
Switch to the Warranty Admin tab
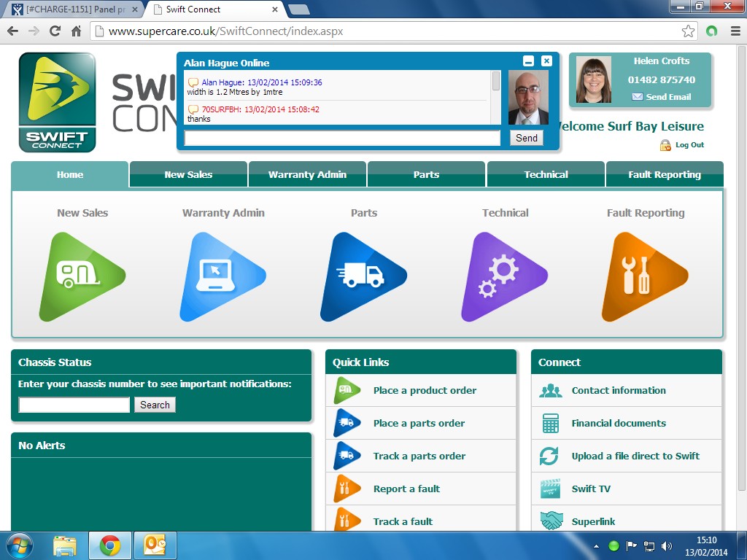(x=307, y=174)
